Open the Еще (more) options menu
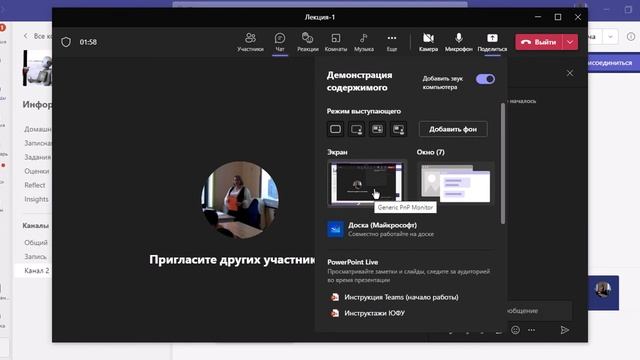This screenshot has width=640, height=360. [x=392, y=42]
